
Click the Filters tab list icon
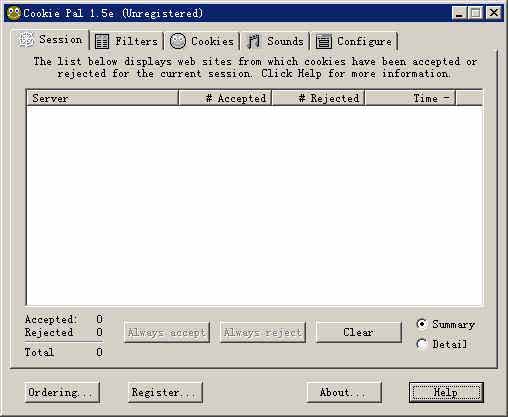pyautogui.click(x=102, y=42)
